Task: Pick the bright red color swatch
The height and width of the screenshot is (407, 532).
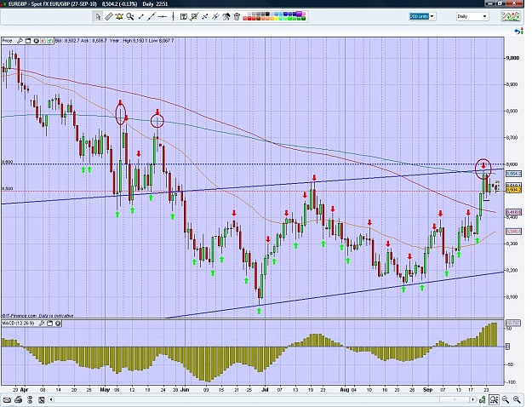Action: coord(249,20)
